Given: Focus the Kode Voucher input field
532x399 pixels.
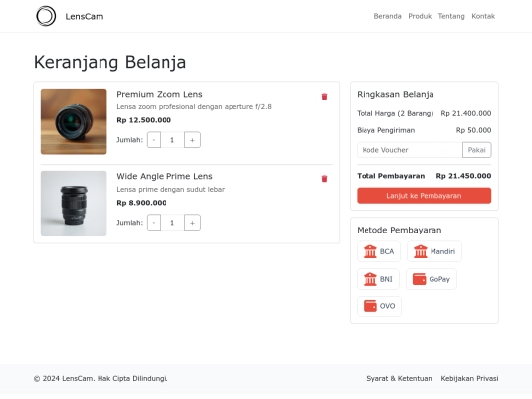Looking at the screenshot, I should (410, 150).
